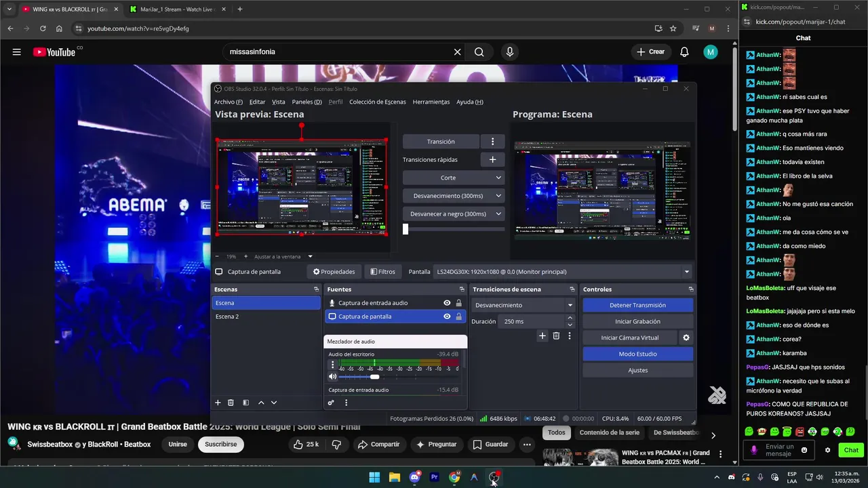Open Discord from the taskbar
Image resolution: width=868 pixels, height=488 pixels.
pos(414,477)
